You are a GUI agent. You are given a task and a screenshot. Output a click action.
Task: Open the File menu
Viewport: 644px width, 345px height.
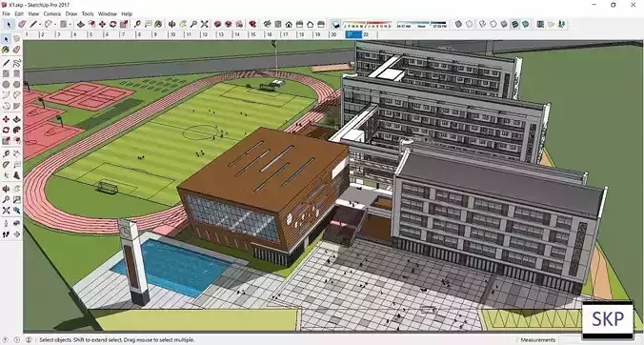pos(6,13)
